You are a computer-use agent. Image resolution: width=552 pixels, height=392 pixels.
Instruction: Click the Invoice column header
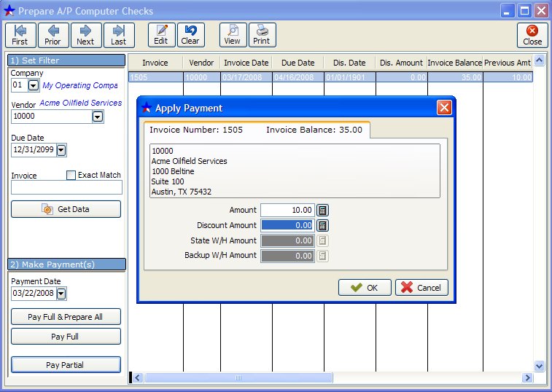(x=155, y=63)
